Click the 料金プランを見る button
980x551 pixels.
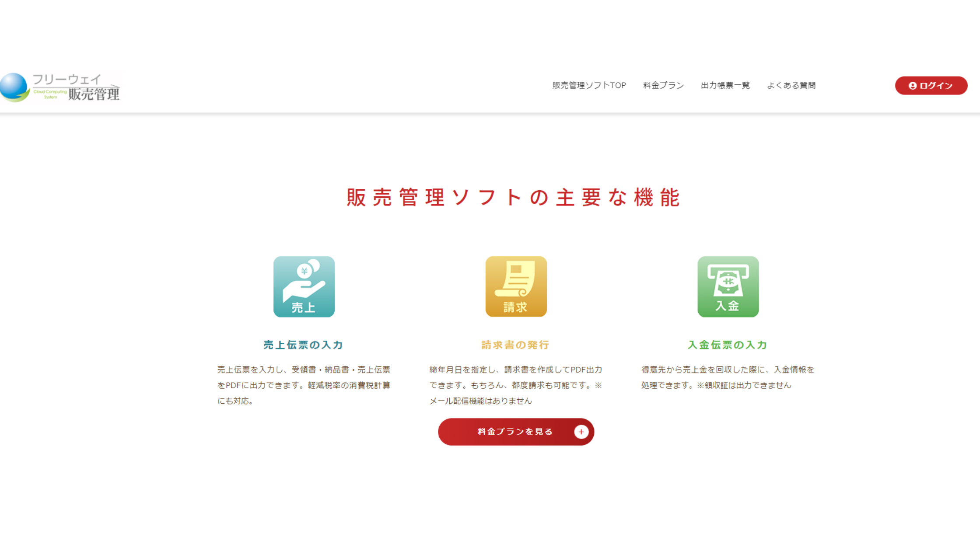516,432
